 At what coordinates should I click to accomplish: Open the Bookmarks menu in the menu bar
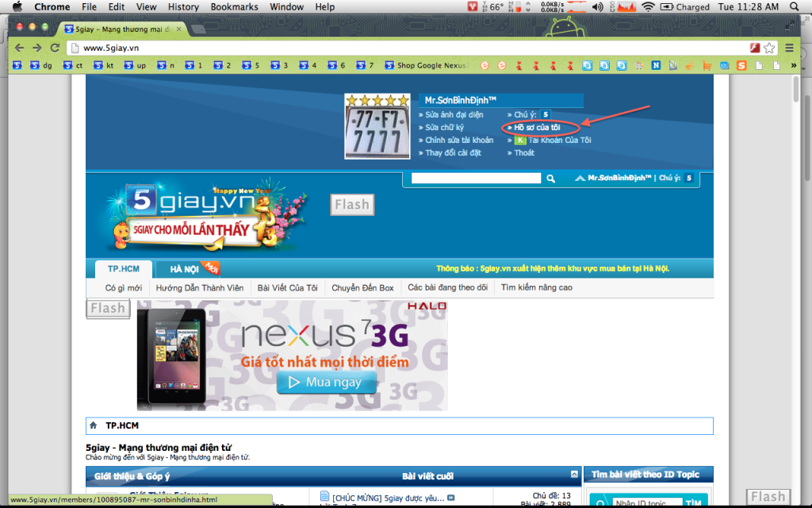click(x=234, y=7)
